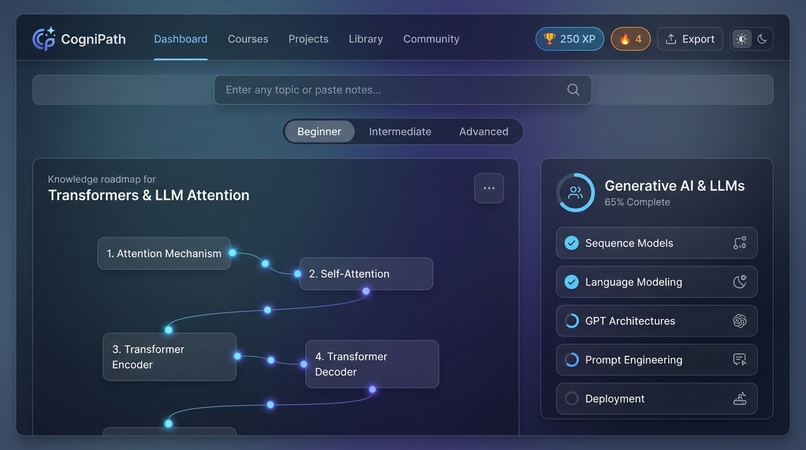
Task: Click the topic search input field
Action: [x=402, y=90]
